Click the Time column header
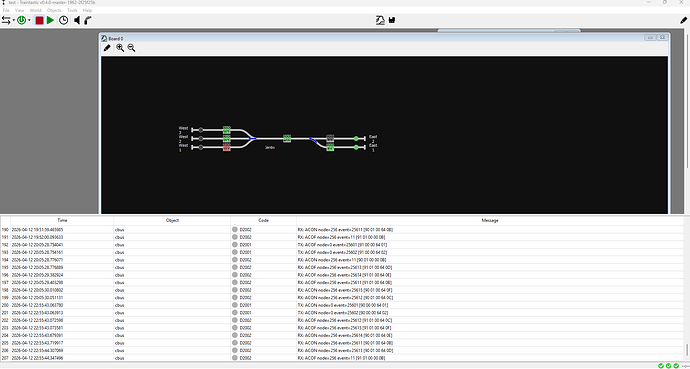 [62, 220]
